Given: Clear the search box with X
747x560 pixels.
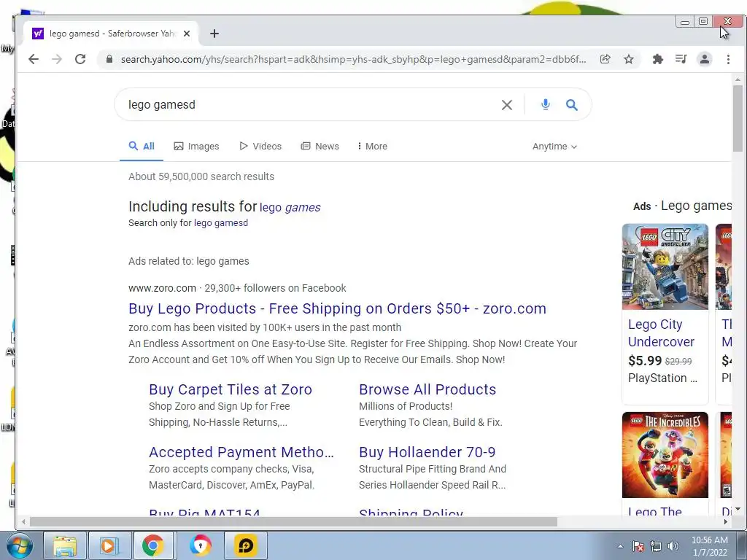Looking at the screenshot, I should (x=507, y=105).
